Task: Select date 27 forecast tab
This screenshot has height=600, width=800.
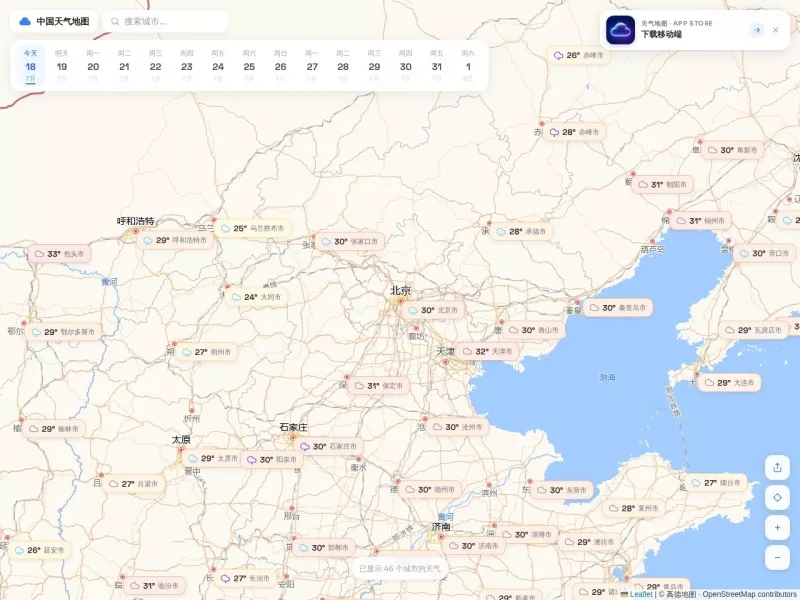Action: (312, 66)
